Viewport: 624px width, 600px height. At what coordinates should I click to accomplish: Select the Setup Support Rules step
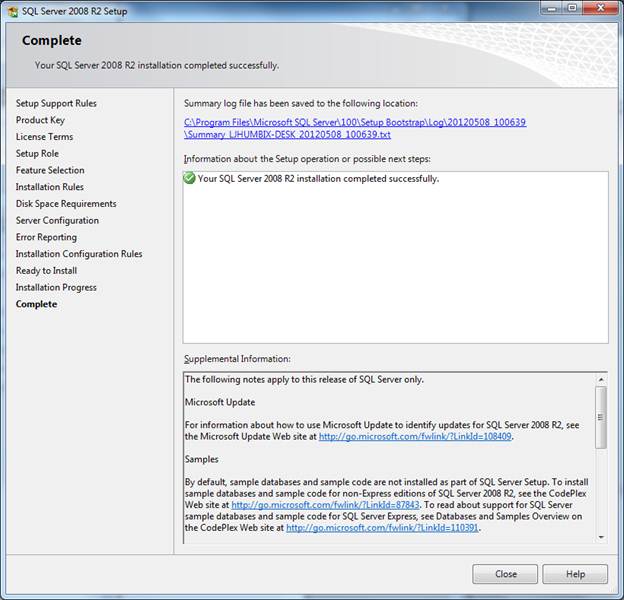[x=56, y=103]
